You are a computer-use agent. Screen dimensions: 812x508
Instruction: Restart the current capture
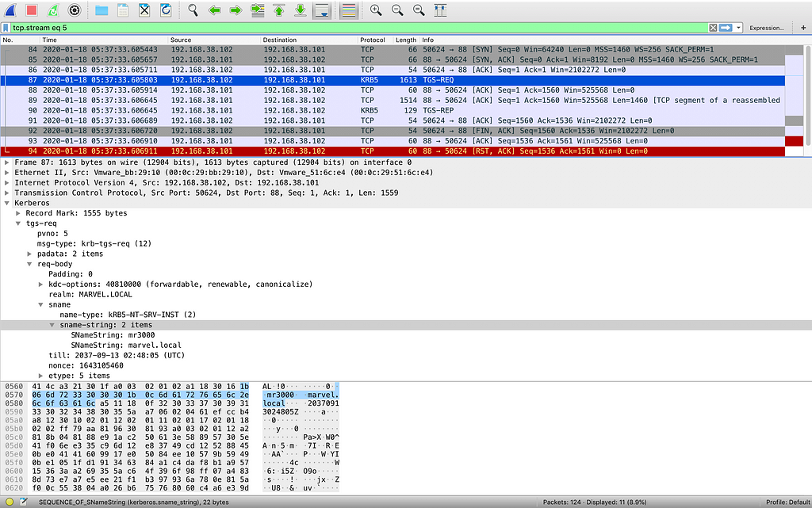[x=53, y=10]
